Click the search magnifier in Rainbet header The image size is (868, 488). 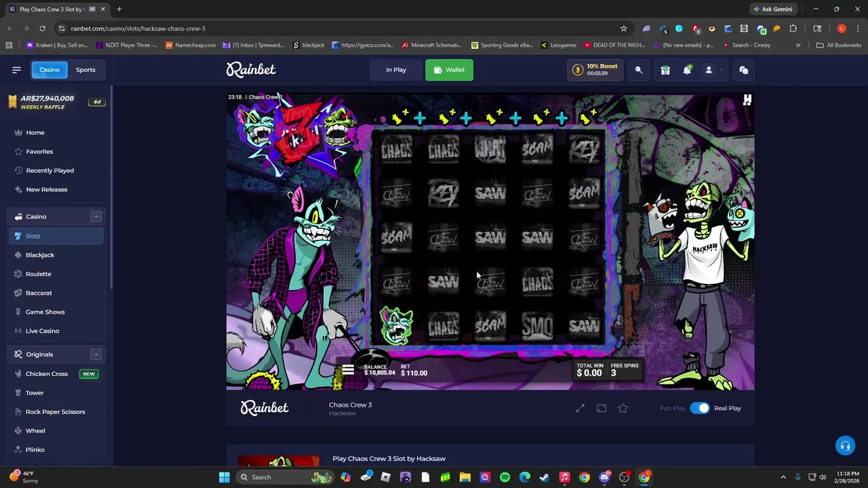[639, 70]
